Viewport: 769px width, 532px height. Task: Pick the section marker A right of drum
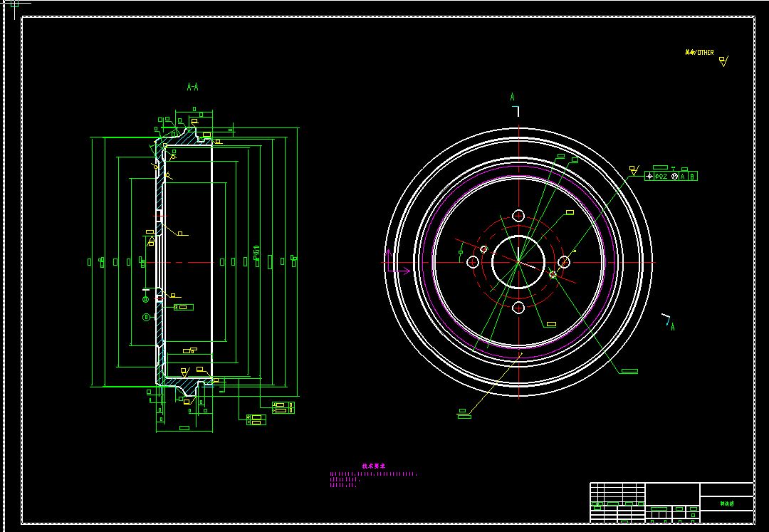pos(672,327)
